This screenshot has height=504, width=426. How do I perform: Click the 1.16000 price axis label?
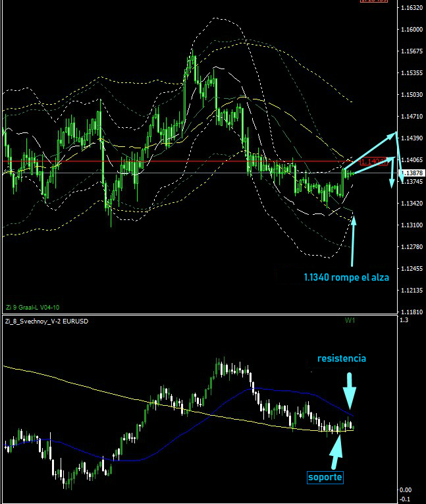412,30
